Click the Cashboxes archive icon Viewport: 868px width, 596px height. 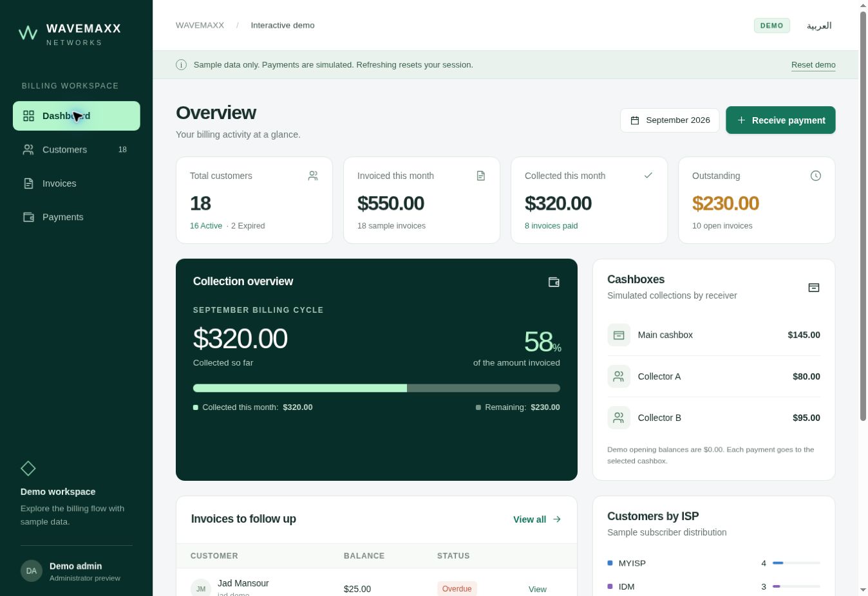click(x=814, y=288)
